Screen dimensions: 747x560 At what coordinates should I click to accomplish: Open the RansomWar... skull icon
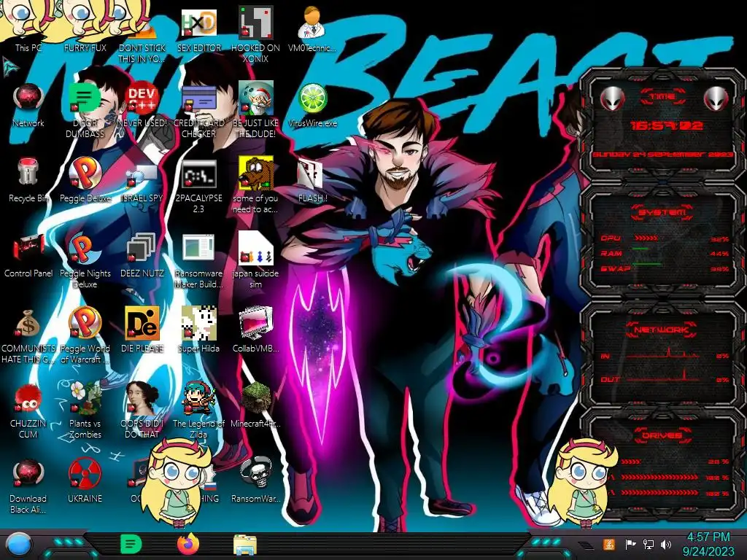pyautogui.click(x=256, y=480)
